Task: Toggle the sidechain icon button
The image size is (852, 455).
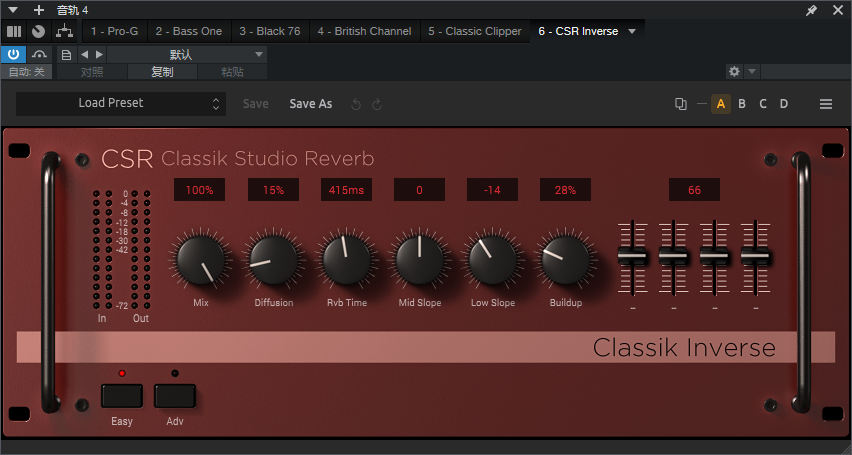Action: tap(39, 54)
